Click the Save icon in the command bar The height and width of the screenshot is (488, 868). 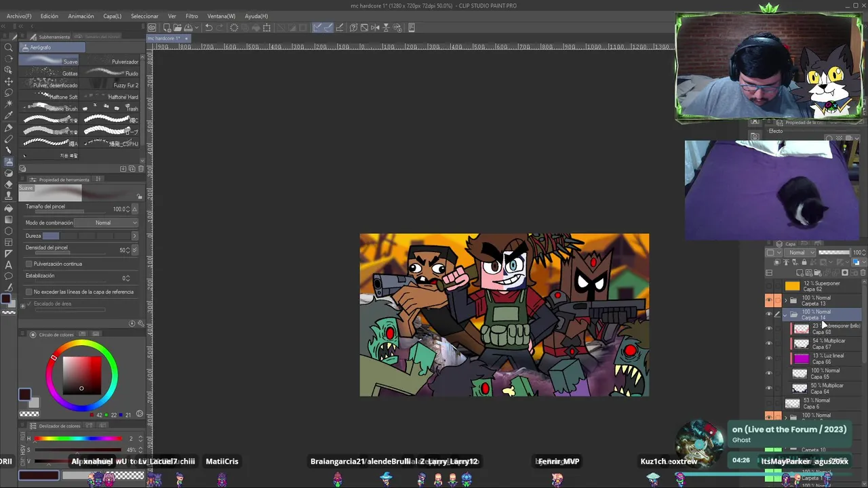click(188, 28)
